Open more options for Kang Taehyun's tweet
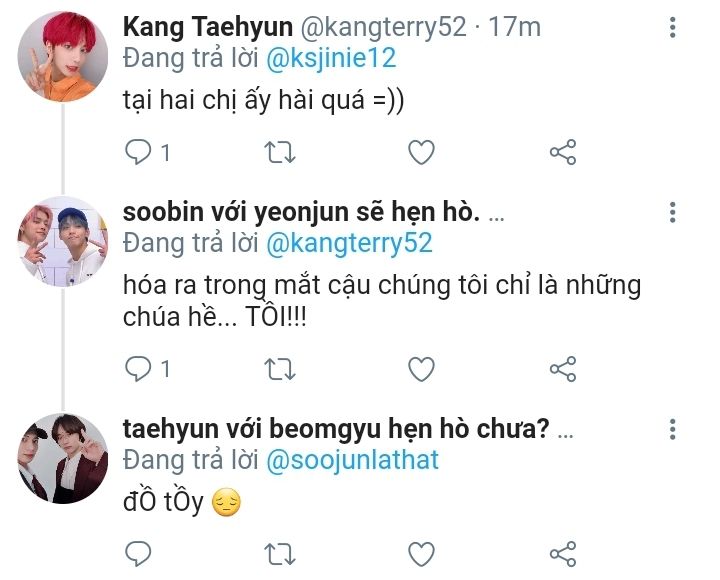The image size is (720, 580). coord(674,27)
